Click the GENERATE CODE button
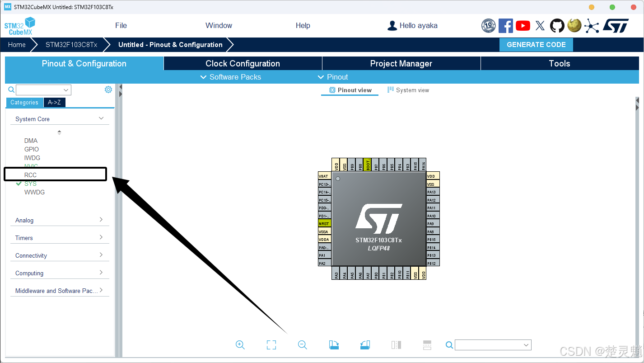This screenshot has height=363, width=644. click(x=536, y=45)
